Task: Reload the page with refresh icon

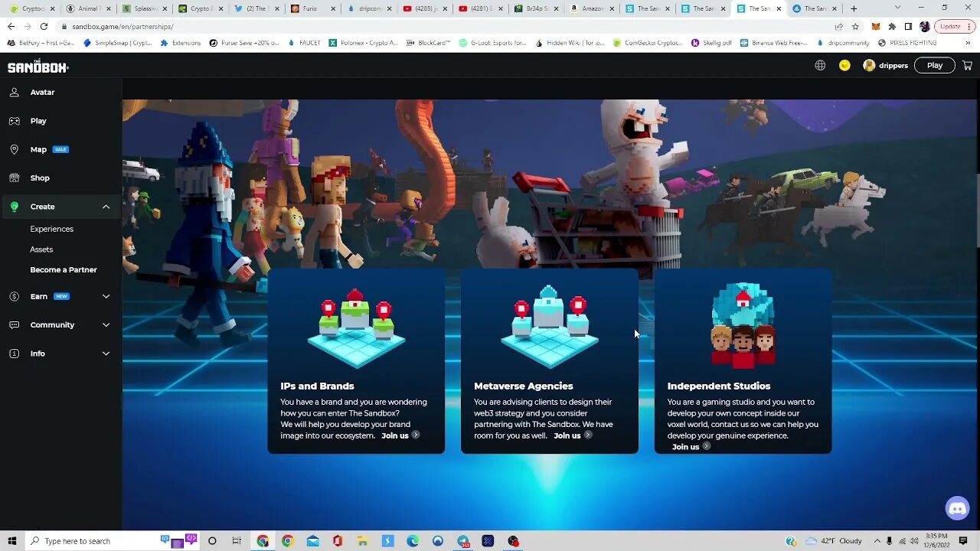Action: pyautogui.click(x=44, y=26)
